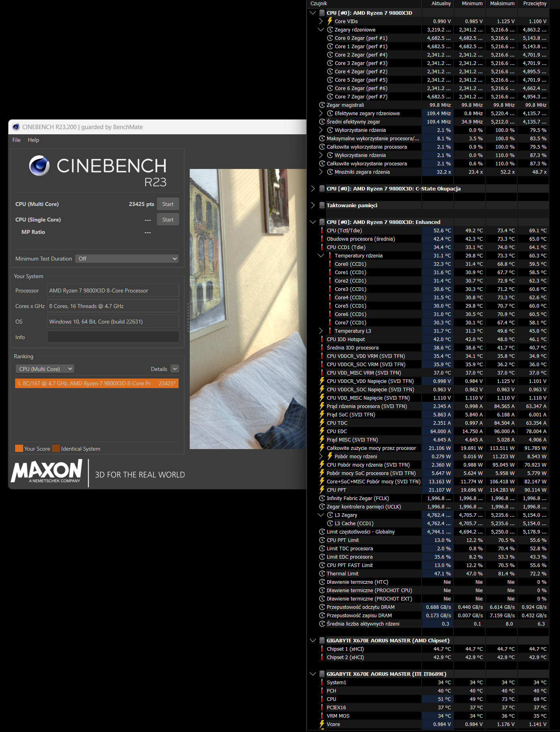
Task: Select the 8C/16T @ 4.7 GHz ranking entry
Action: coord(97,383)
